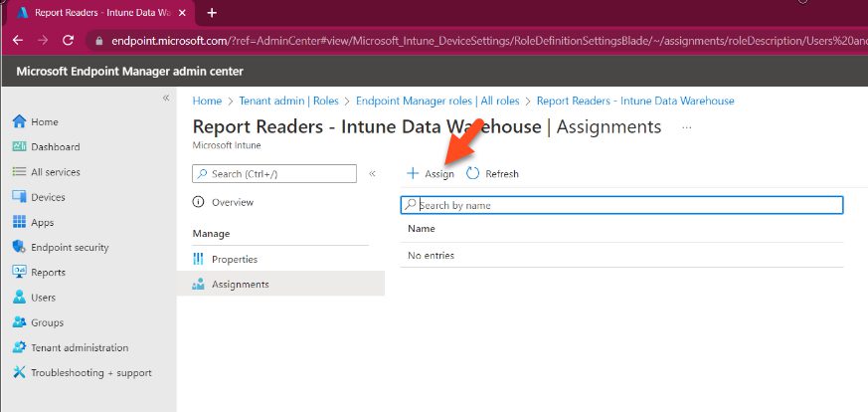
Task: Click the Assign button label
Action: point(439,174)
